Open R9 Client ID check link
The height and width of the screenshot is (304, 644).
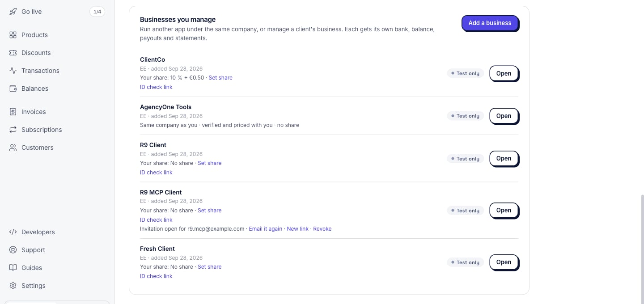point(156,173)
